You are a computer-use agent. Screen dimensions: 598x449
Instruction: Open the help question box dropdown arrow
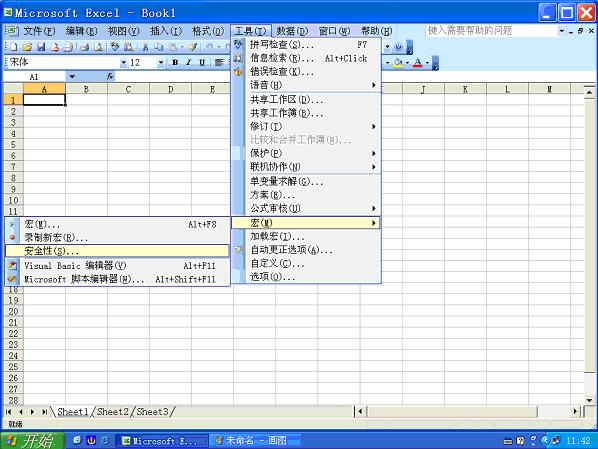click(x=561, y=31)
